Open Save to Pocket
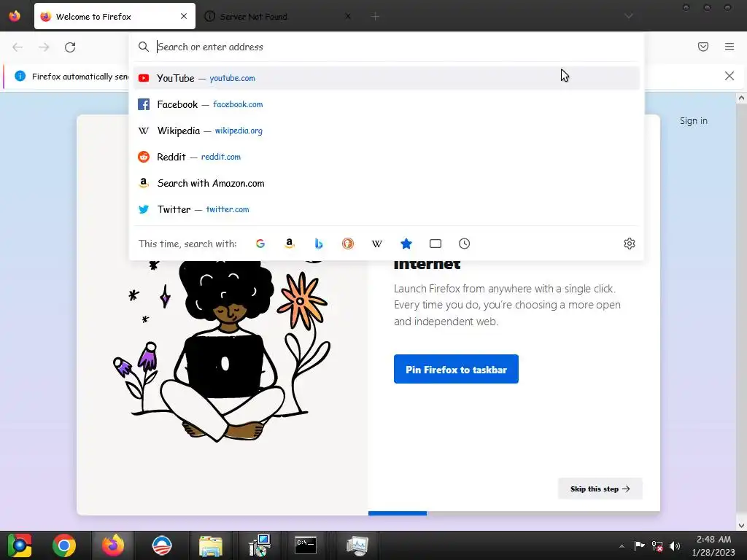747x560 pixels. pos(703,47)
